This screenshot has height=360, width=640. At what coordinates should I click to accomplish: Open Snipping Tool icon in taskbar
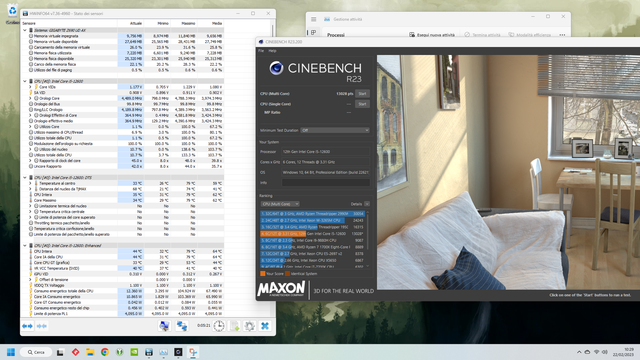click(193, 352)
